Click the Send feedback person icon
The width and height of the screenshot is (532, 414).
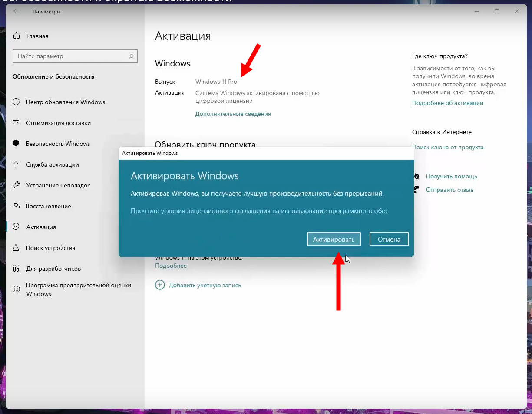pos(416,190)
